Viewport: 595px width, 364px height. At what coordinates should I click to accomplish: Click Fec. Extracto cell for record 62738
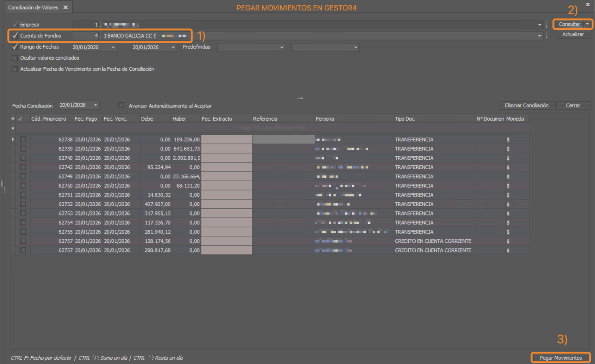click(x=226, y=139)
